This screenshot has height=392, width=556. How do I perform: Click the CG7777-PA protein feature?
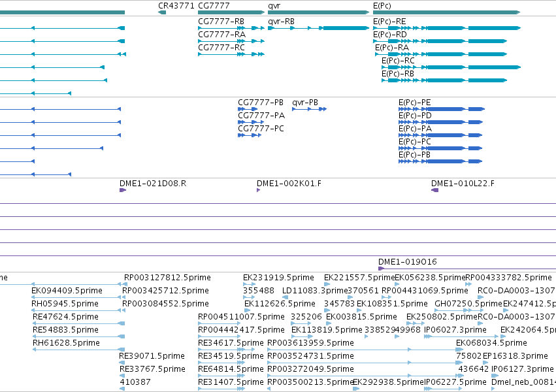pos(251,122)
